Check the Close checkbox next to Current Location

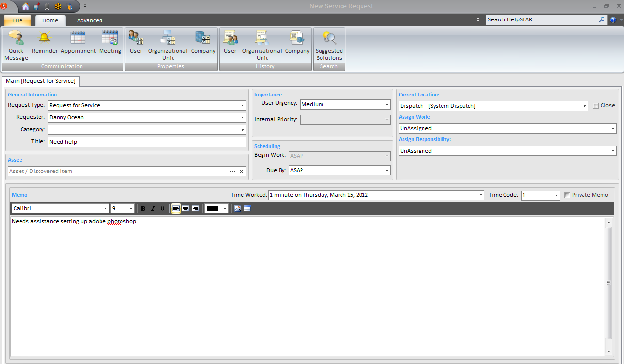coord(596,106)
